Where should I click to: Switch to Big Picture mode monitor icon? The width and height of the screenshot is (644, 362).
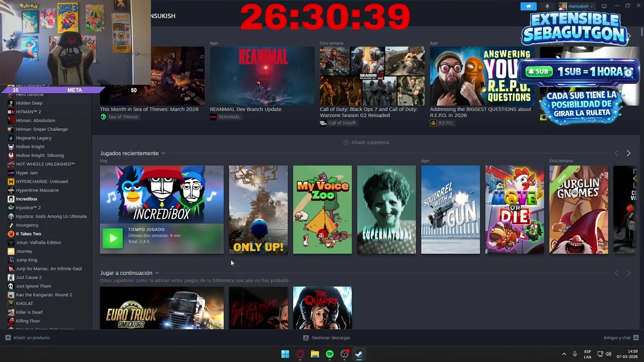pyautogui.click(x=604, y=6)
